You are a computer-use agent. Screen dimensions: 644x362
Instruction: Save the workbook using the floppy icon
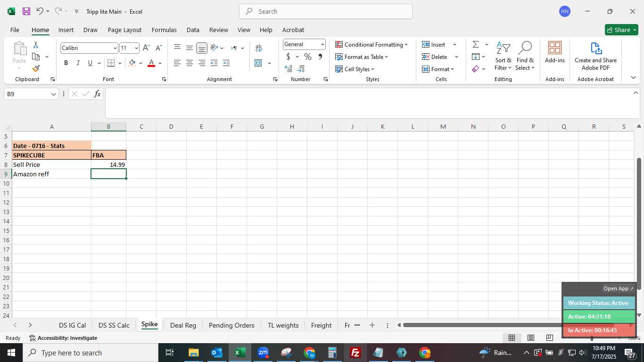[26, 11]
